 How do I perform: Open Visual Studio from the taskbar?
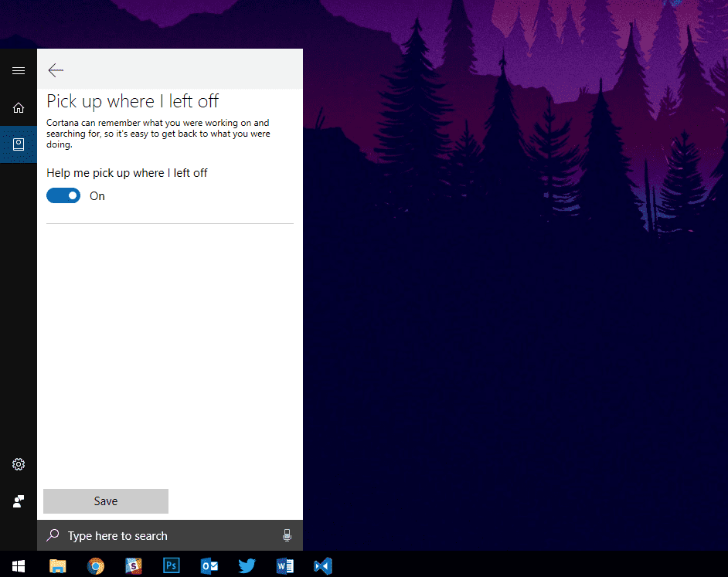pos(323,566)
